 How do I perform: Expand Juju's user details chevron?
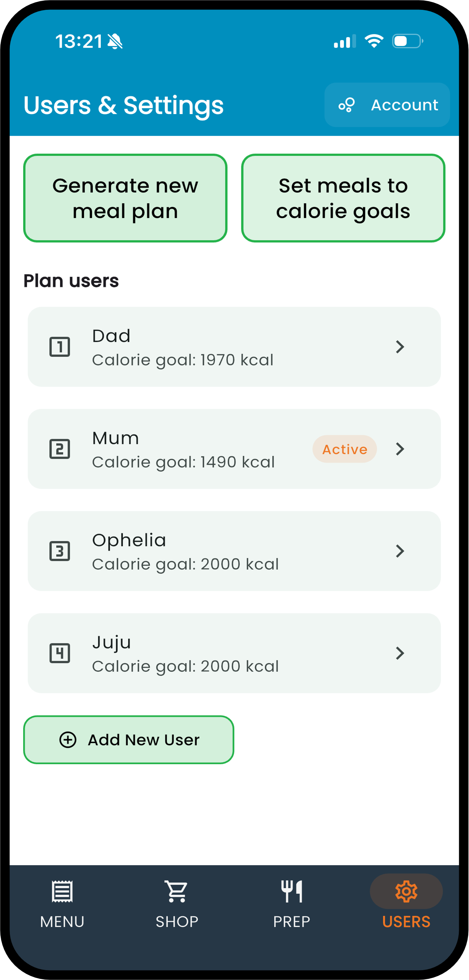tap(400, 654)
